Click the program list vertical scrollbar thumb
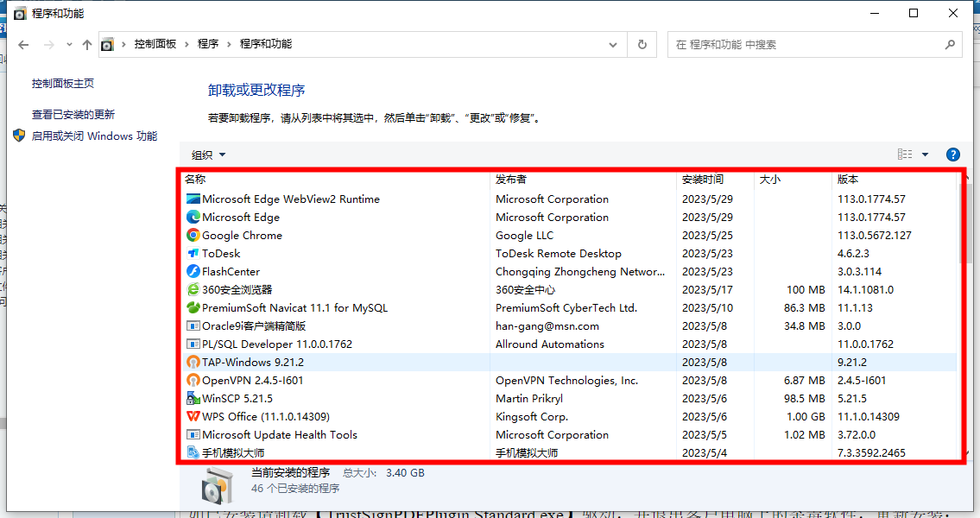 pos(965,222)
